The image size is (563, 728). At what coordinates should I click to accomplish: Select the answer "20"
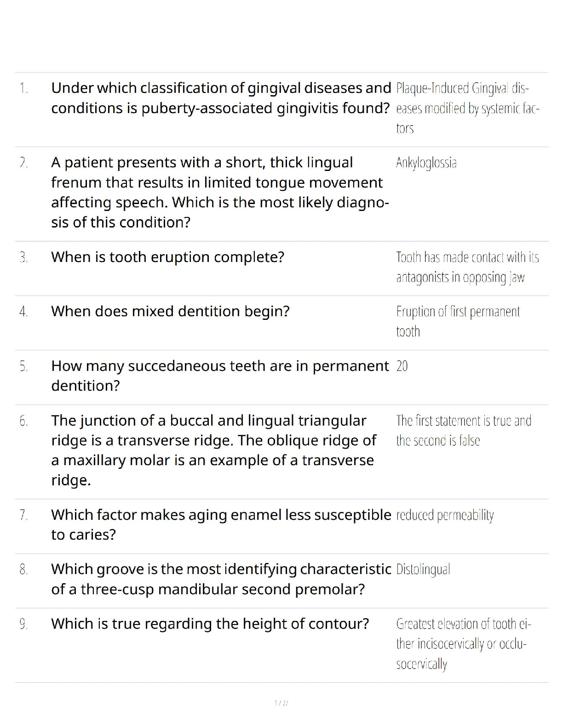pyautogui.click(x=402, y=366)
